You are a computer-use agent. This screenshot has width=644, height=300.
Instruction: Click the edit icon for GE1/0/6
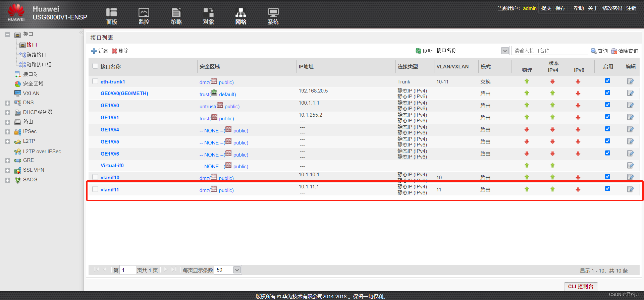[630, 154]
